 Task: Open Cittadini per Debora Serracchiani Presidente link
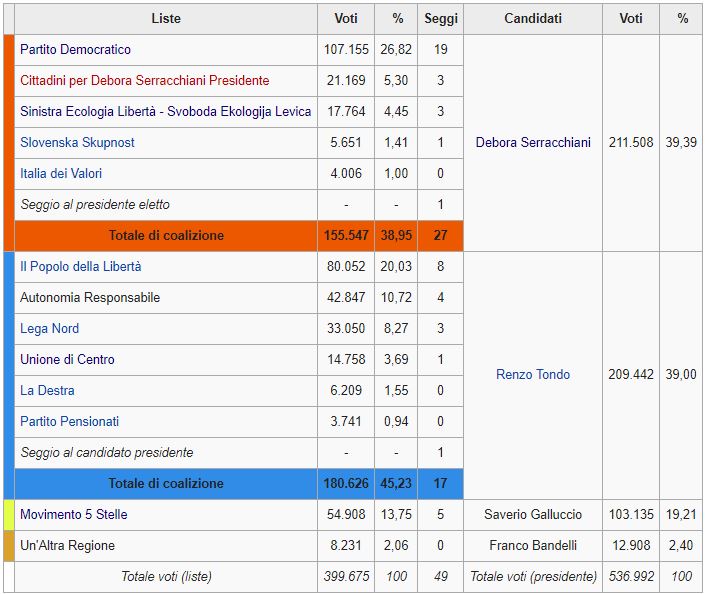[x=145, y=80]
